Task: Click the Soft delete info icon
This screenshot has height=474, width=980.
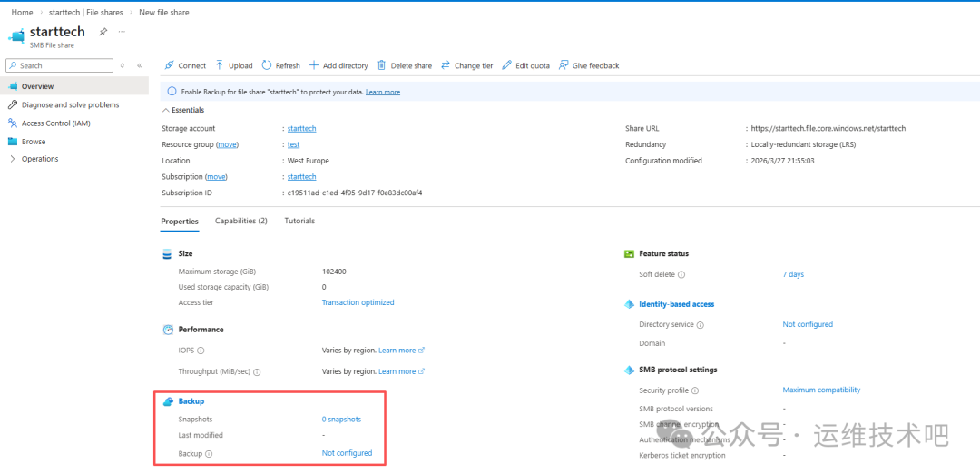Action: 681,274
